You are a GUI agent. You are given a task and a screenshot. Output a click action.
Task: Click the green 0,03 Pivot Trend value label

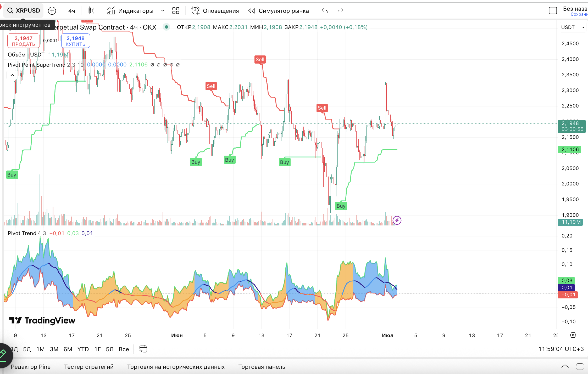567,280
